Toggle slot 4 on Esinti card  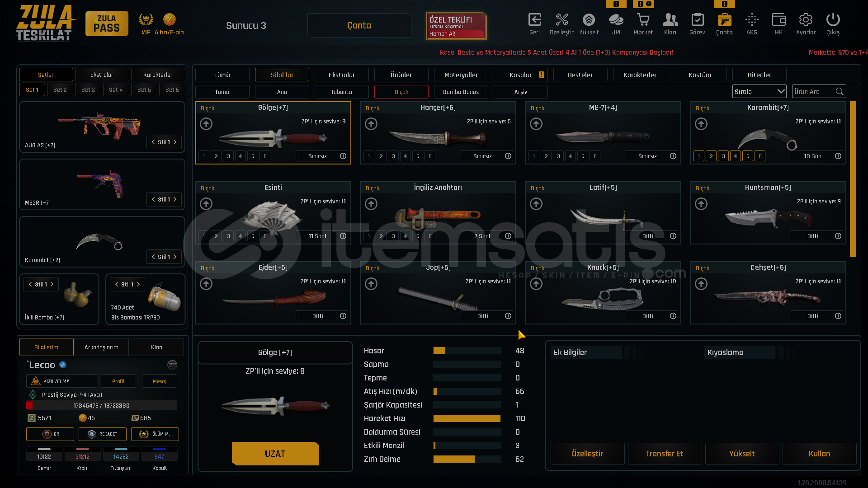point(241,236)
